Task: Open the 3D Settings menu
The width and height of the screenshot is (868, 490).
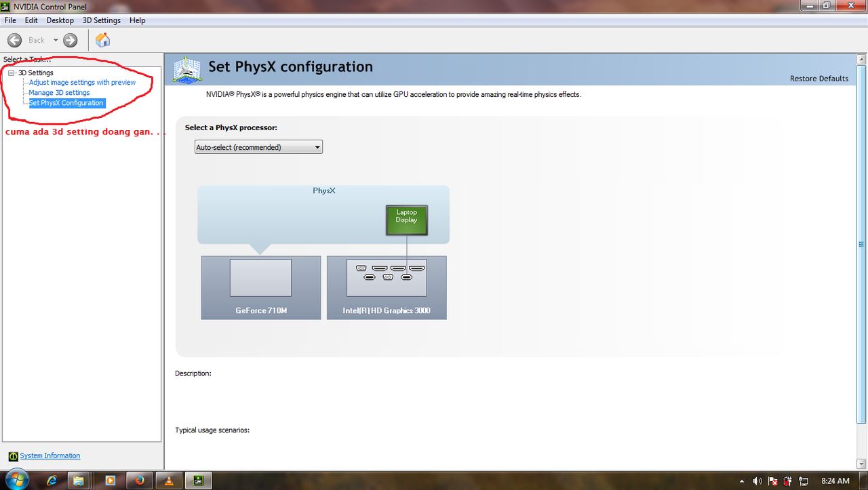Action: (x=102, y=20)
